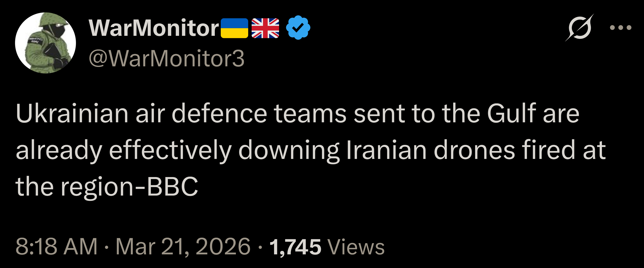Open the three-dot more options menu
Screen dimensions: 644x268
[x=620, y=27]
